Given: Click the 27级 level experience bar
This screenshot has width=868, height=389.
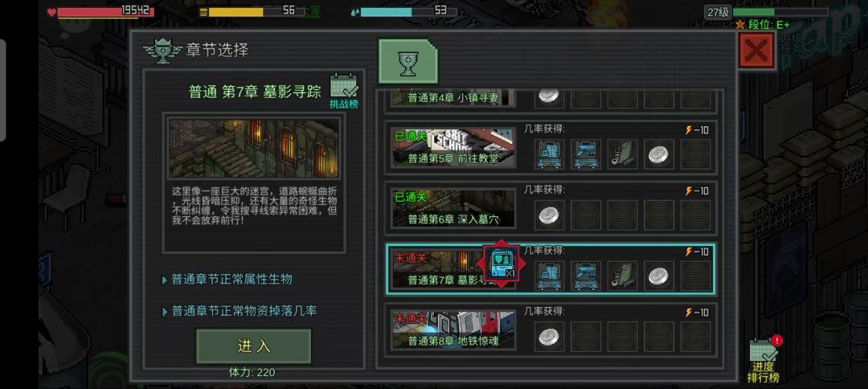Looking at the screenshot, I should coord(780,11).
